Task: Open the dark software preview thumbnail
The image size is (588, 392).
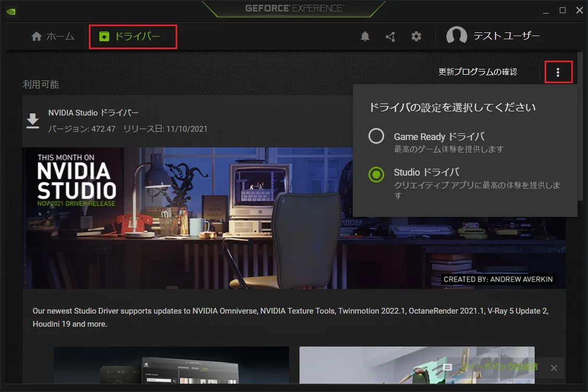Action: click(171, 365)
